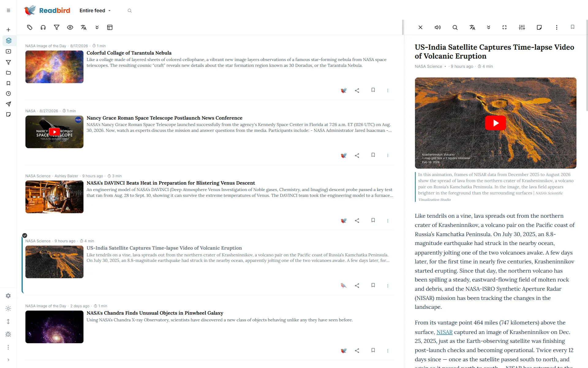Click double chevron down in article toolbar

(x=488, y=27)
